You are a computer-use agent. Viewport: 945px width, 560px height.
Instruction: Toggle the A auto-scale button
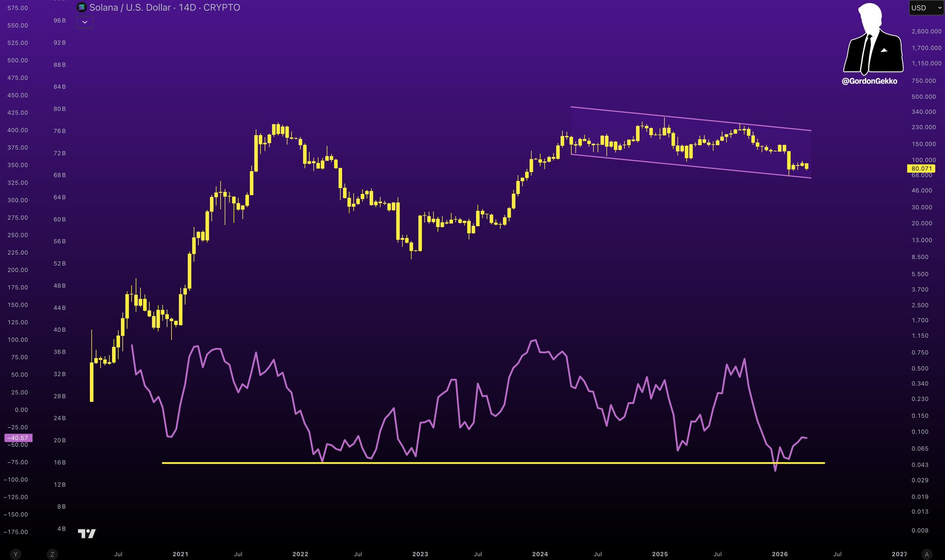(926, 554)
